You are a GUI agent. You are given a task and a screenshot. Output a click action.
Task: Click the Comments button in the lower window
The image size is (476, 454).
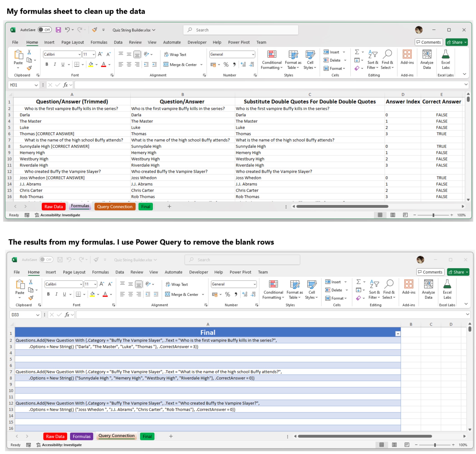click(x=430, y=272)
